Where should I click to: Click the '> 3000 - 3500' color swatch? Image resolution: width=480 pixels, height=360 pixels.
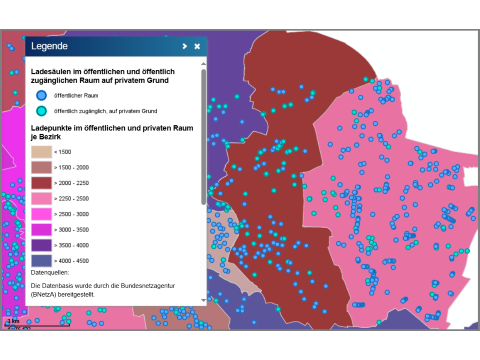42,230
